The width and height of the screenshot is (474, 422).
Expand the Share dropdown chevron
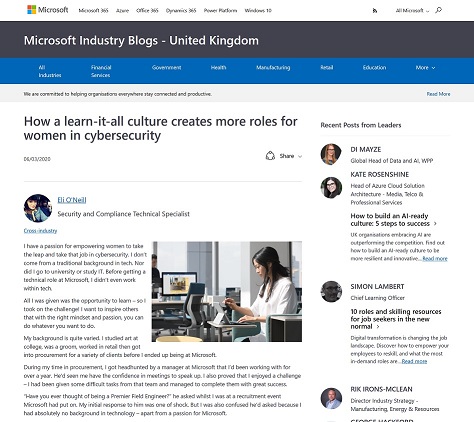click(300, 156)
